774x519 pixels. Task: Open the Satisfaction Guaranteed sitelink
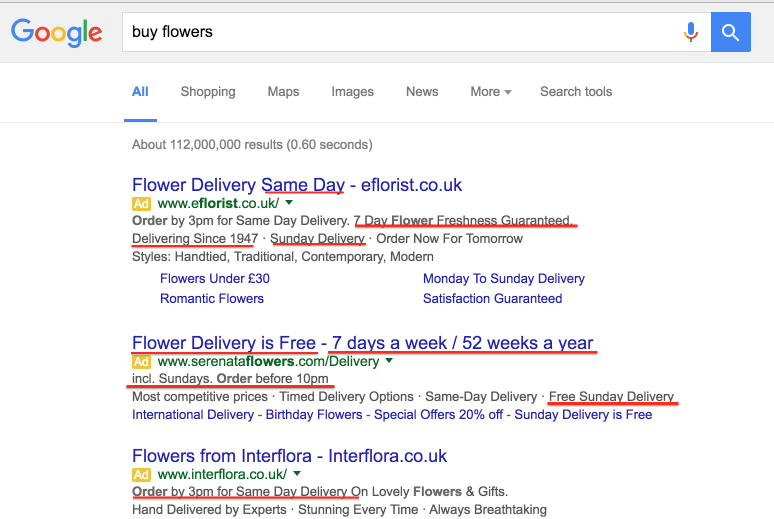493,298
